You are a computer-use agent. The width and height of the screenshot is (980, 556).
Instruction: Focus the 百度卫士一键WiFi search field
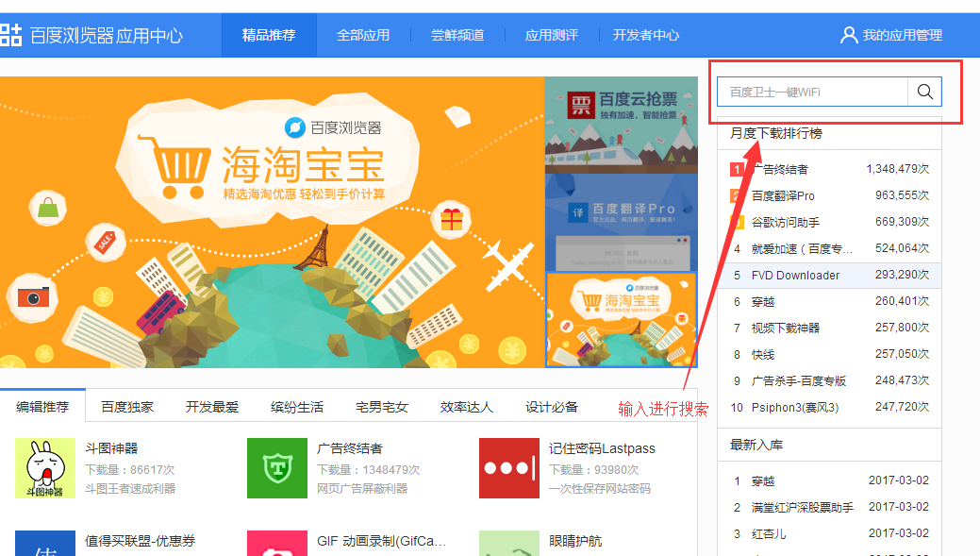click(x=812, y=92)
